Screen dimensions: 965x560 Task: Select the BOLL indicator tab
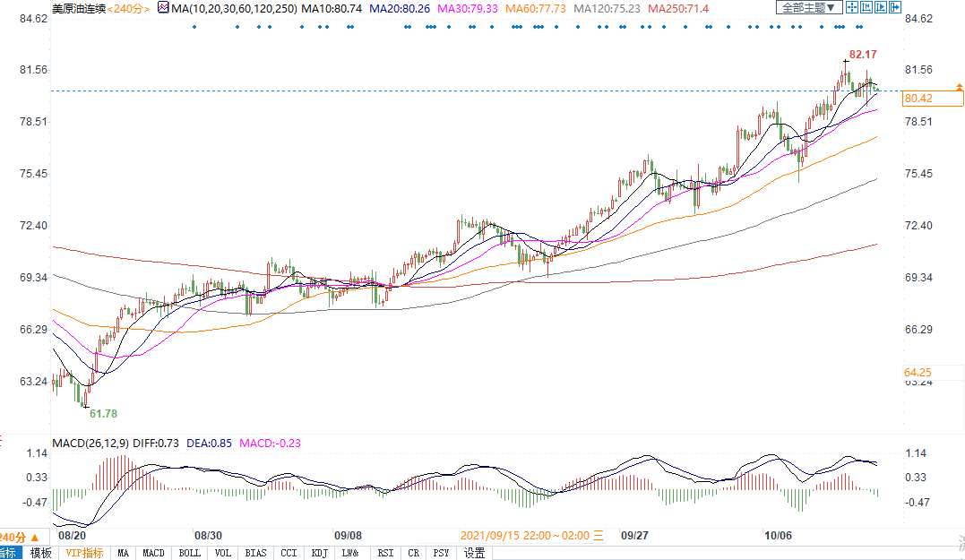pos(189,553)
